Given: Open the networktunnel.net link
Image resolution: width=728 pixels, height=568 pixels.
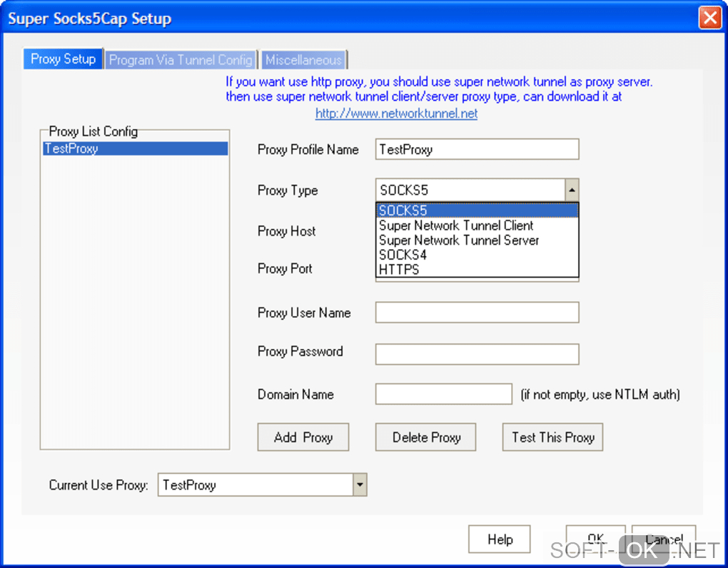Looking at the screenshot, I should (x=396, y=113).
